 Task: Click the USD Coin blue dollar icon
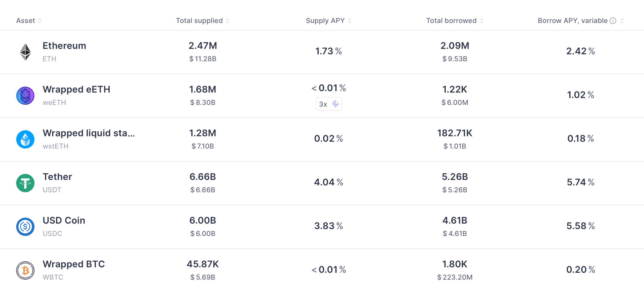pos(25,227)
